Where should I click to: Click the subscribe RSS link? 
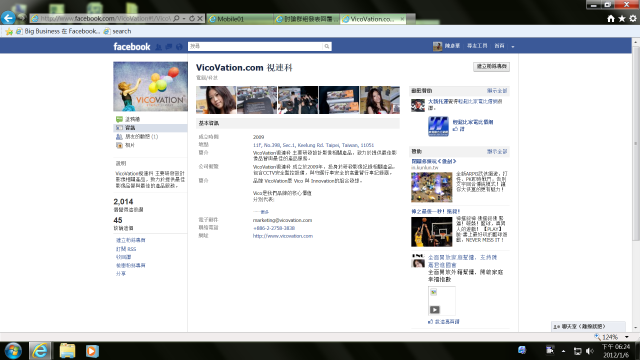pyautogui.click(x=126, y=249)
